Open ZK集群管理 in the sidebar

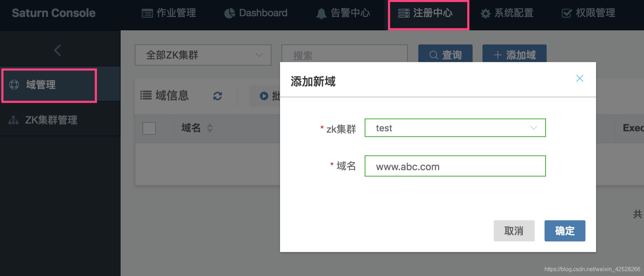pos(60,120)
